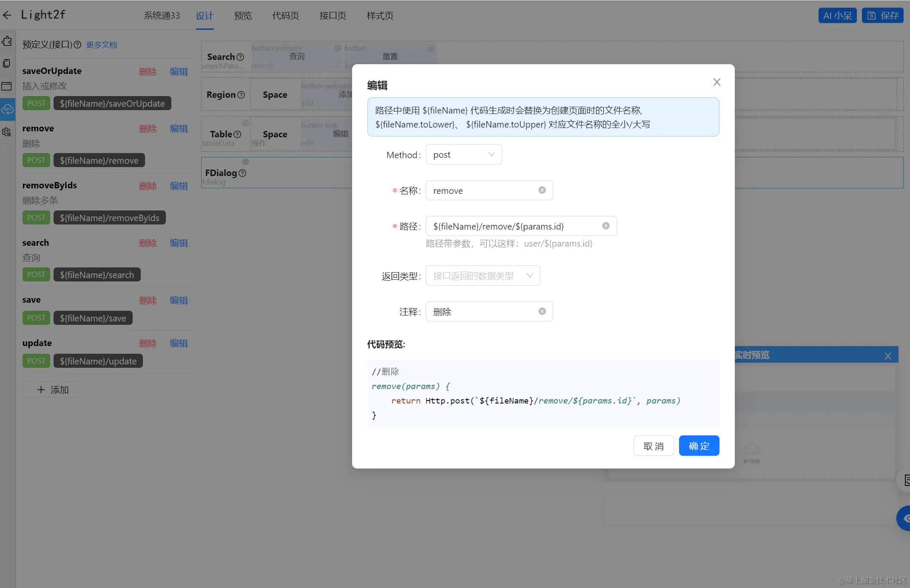Open the 返回类型 dropdown

(483, 276)
